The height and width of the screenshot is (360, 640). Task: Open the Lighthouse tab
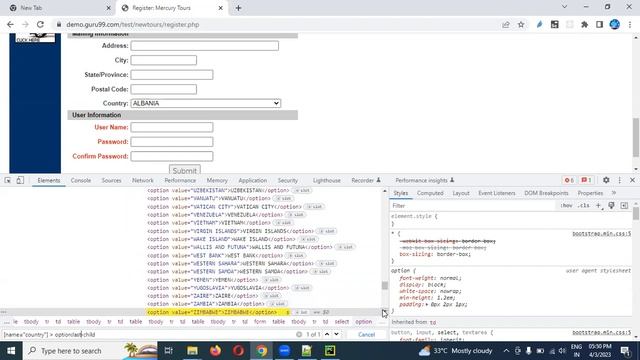click(x=327, y=180)
